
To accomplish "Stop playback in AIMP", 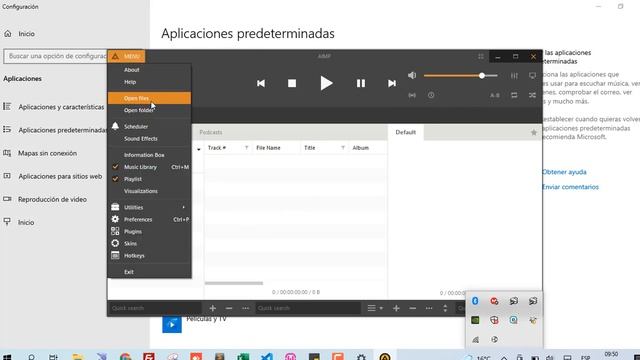I will (292, 83).
